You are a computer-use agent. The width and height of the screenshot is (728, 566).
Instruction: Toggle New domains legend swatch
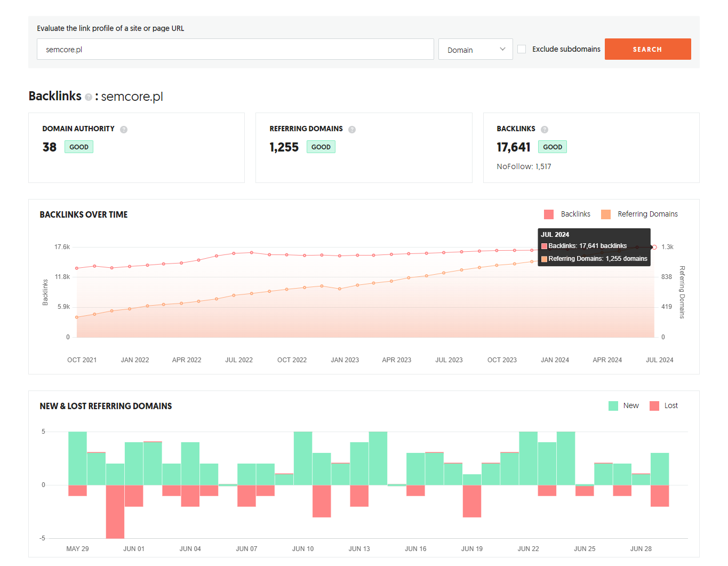613,406
